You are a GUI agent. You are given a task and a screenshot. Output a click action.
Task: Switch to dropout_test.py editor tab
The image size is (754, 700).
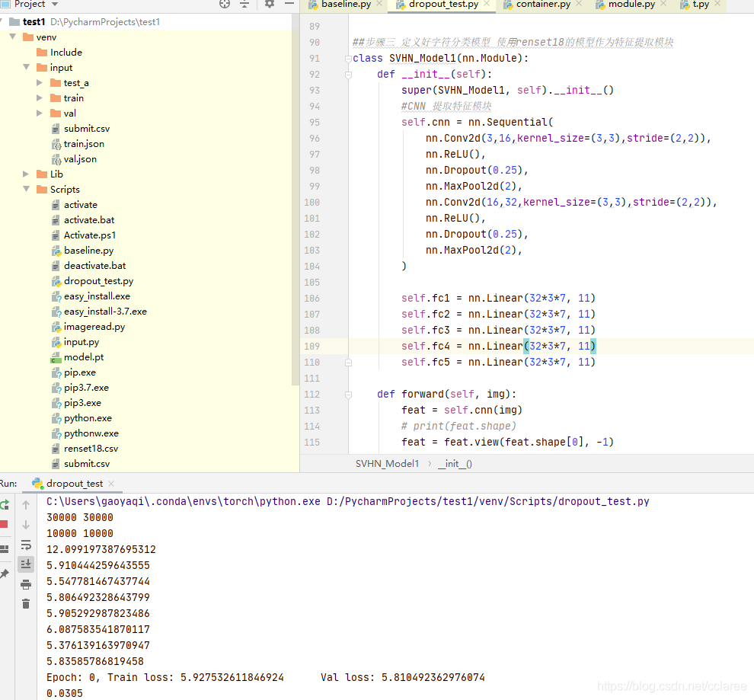[443, 5]
